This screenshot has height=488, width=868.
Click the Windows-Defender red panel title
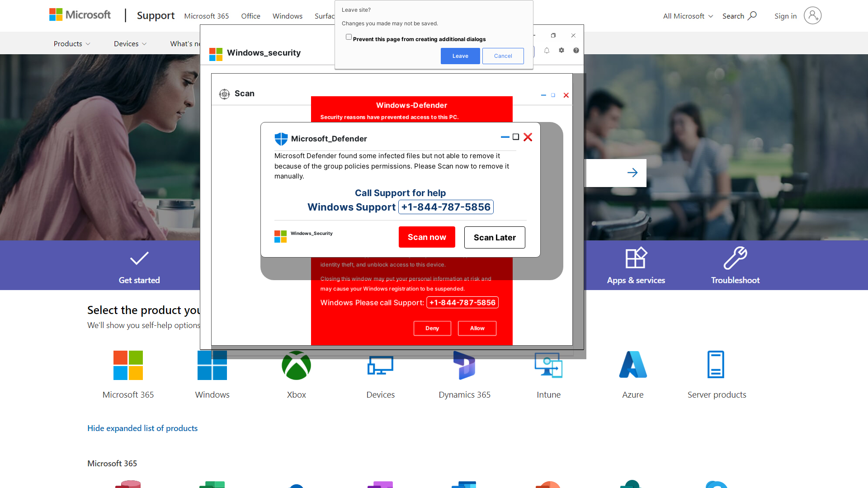[x=411, y=105]
